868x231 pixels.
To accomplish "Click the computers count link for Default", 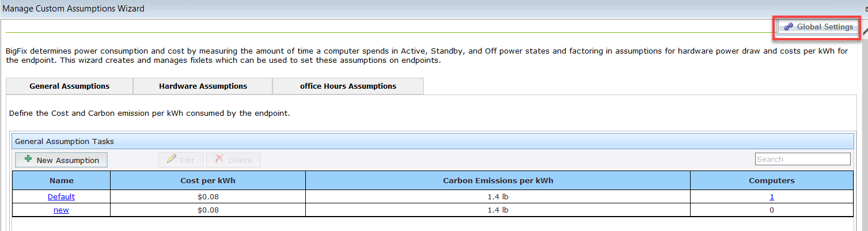I will (772, 196).
